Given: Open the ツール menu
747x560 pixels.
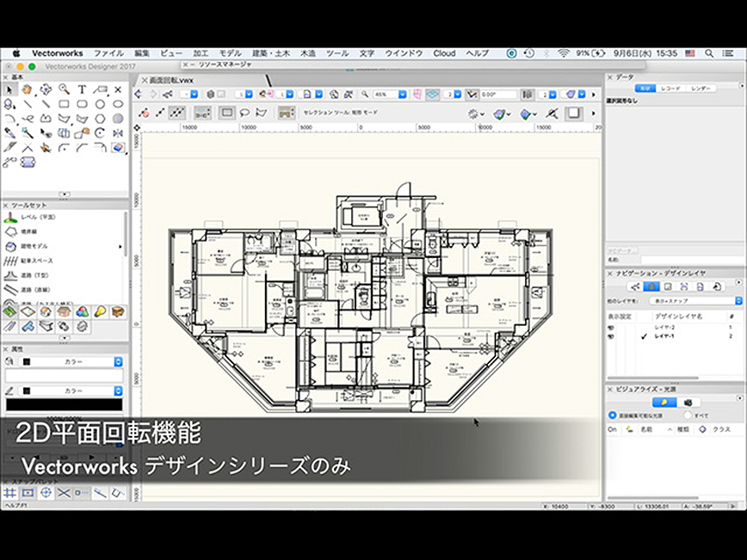Looking at the screenshot, I should [x=337, y=53].
